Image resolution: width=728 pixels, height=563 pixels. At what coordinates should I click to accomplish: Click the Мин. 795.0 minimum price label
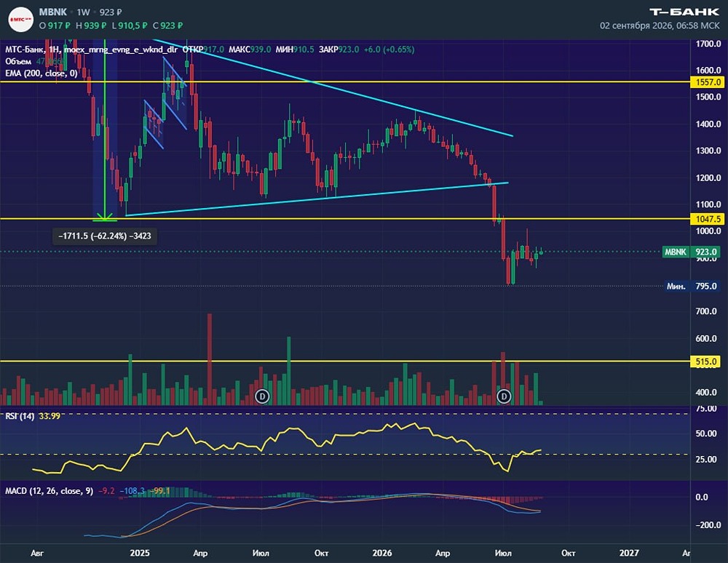click(692, 286)
